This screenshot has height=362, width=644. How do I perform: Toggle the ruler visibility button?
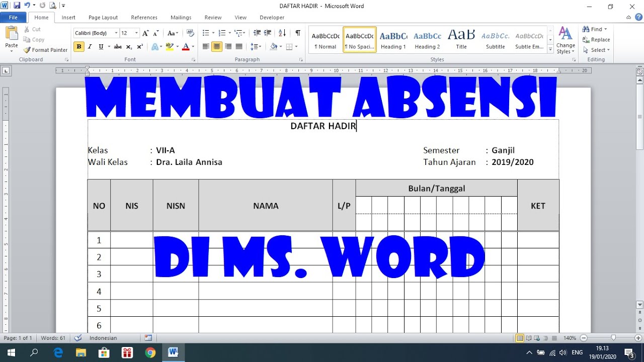[640, 72]
